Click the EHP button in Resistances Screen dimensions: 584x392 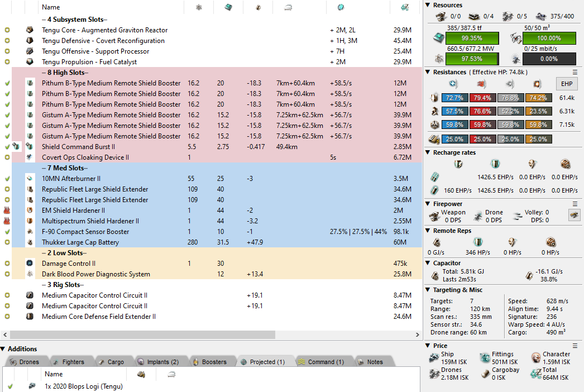click(564, 84)
